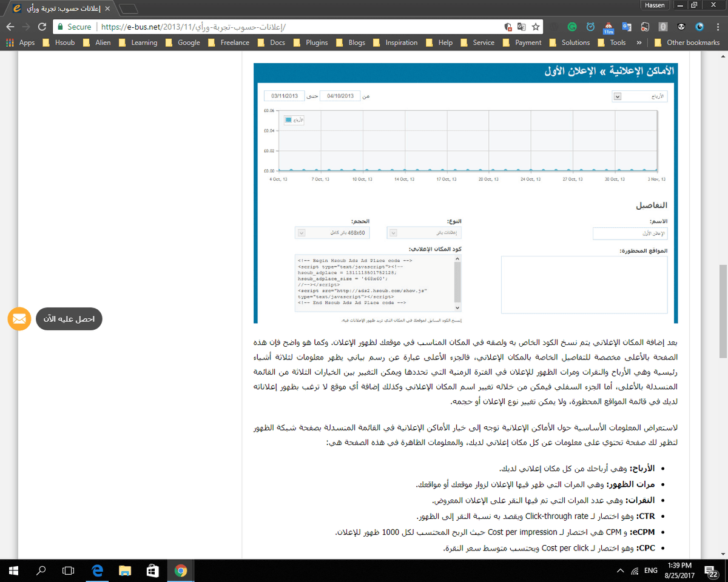Viewport: 728px width, 582px height.
Task: Switch to Chrome on the taskbar
Action: [181, 570]
